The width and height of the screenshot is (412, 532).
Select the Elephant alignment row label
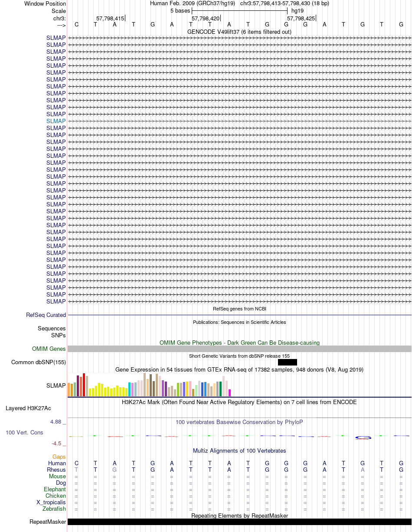[x=55, y=490]
